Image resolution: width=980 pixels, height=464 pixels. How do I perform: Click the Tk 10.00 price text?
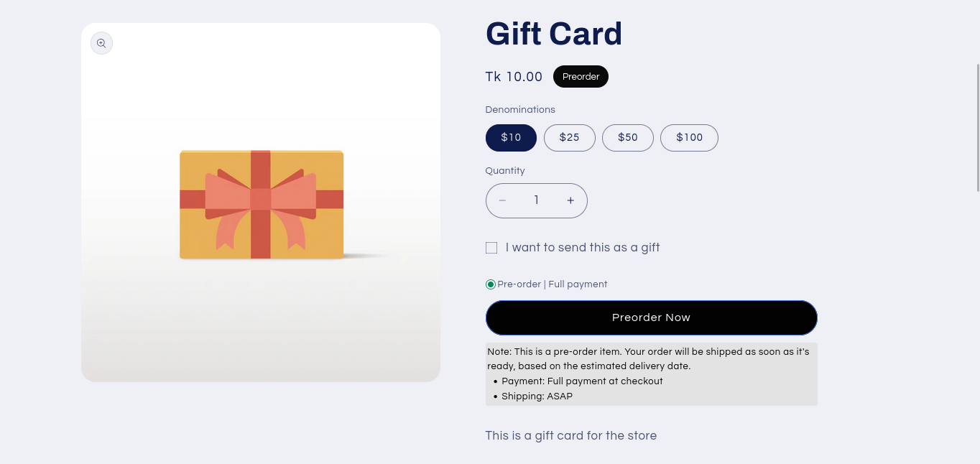pos(514,77)
